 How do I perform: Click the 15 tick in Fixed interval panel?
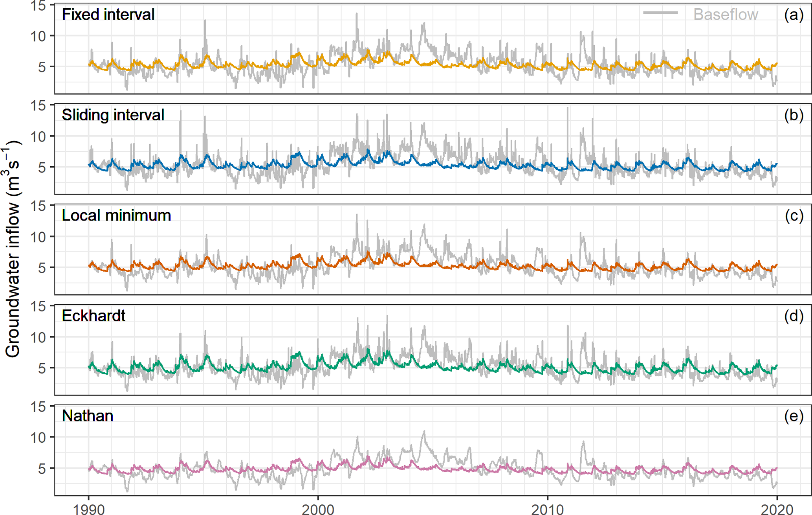(38, 6)
